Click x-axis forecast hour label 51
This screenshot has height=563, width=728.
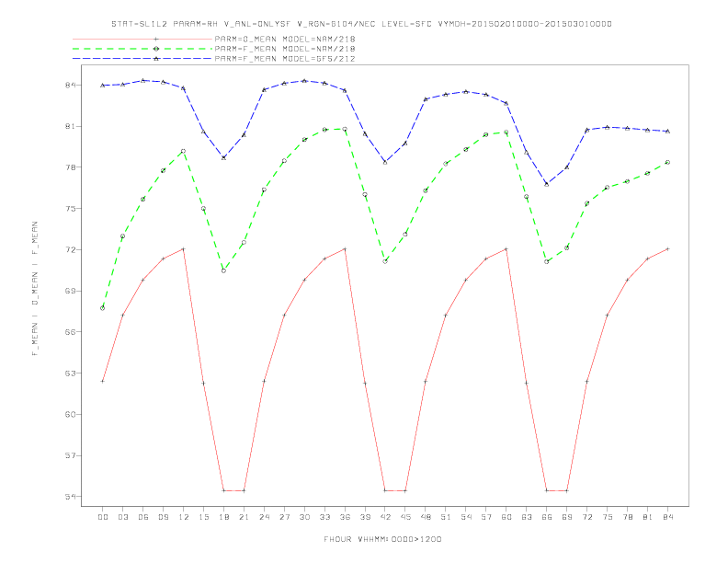(x=446, y=517)
